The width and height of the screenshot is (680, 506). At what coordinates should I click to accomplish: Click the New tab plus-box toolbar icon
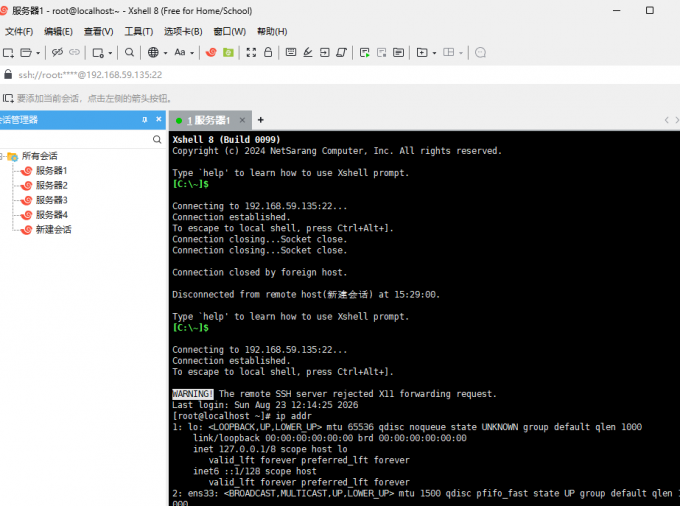(x=422, y=52)
